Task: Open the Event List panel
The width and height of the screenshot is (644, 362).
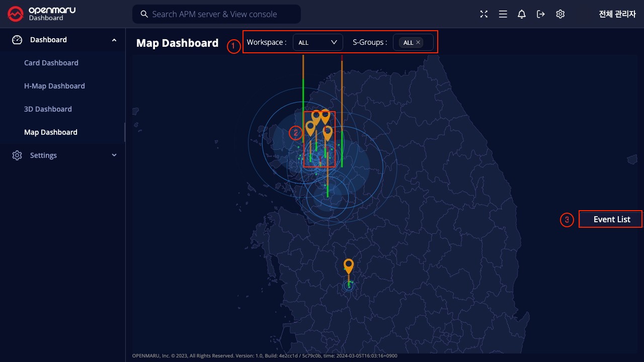Action: tap(611, 219)
